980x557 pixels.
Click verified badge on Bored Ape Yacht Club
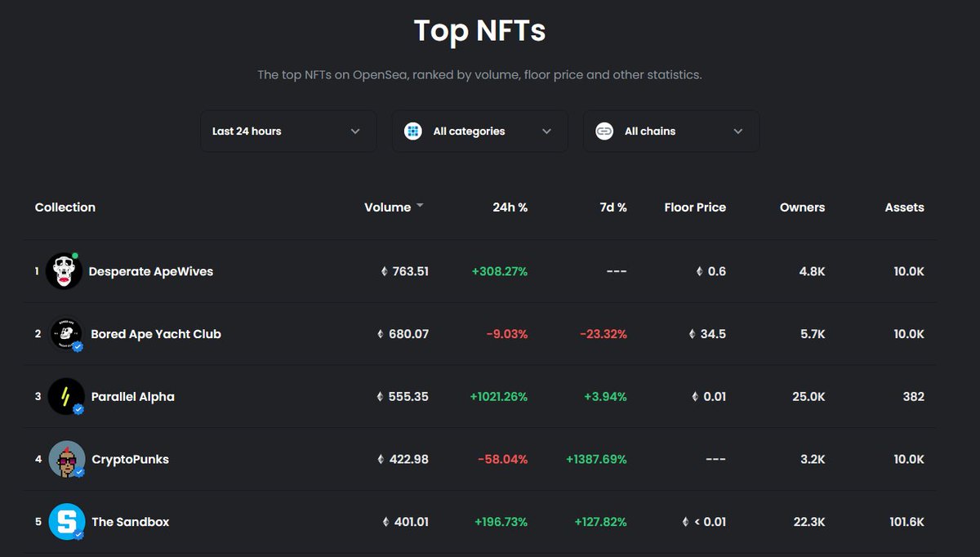(78, 347)
